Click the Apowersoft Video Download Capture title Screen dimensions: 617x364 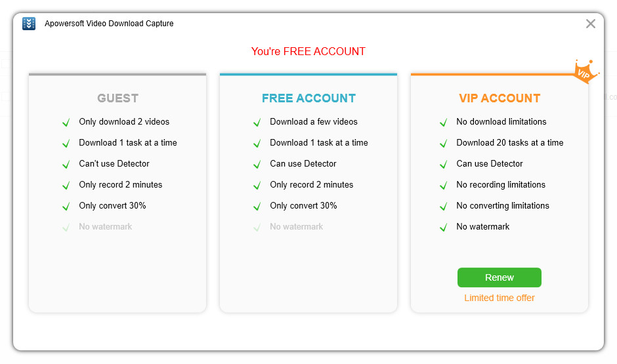109,24
